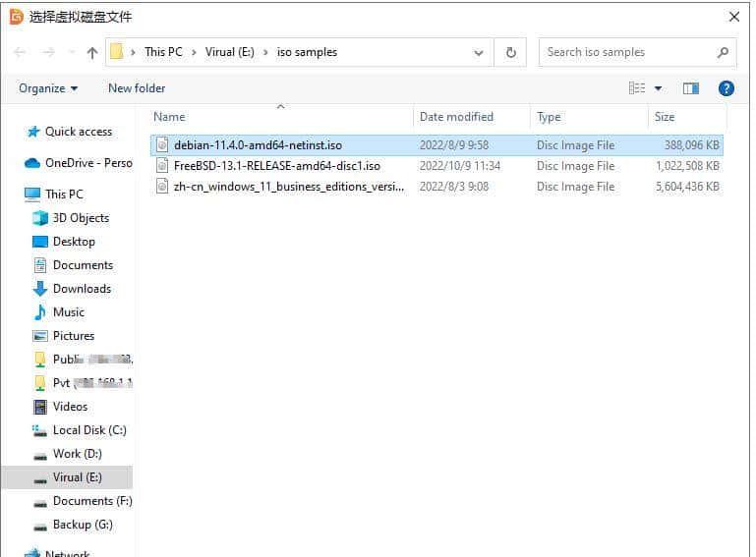Sort files by Date modified column
756x557 pixels.
coord(456,117)
